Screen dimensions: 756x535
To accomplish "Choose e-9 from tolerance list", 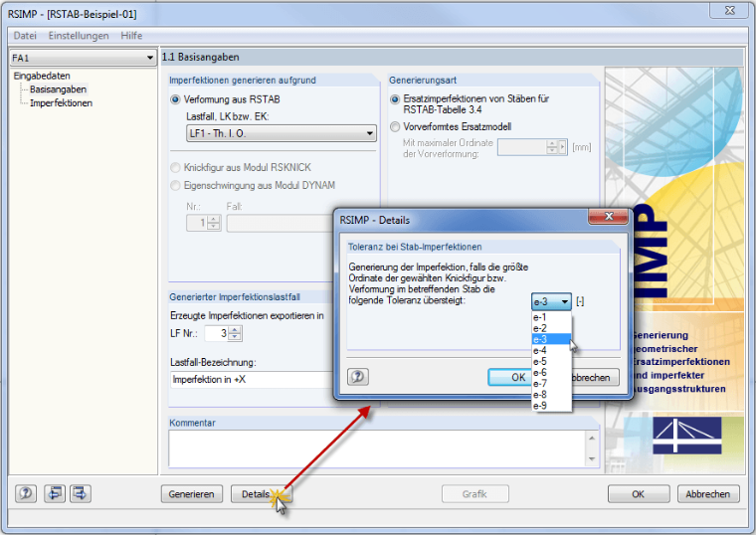I will (x=551, y=406).
